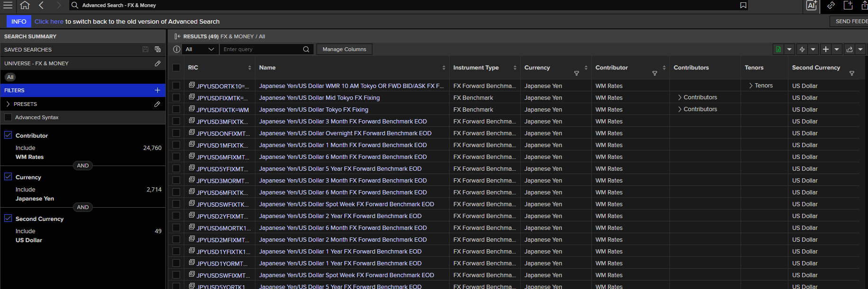The image size is (868, 289).
Task: Collapse results panel using arrow icon
Action: click(x=177, y=36)
